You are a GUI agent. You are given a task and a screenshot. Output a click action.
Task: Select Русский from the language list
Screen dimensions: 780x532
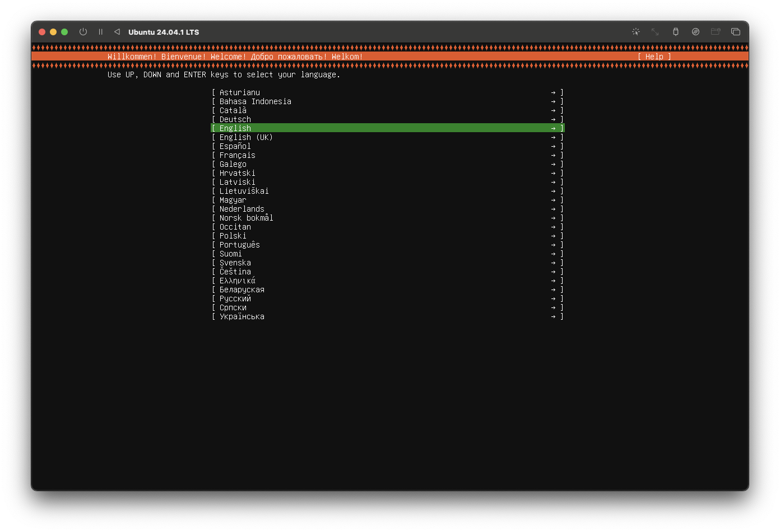click(234, 298)
